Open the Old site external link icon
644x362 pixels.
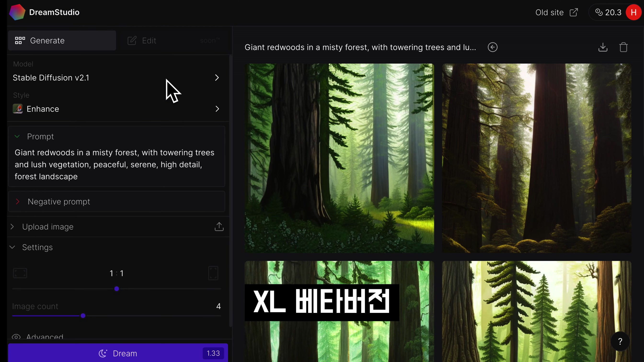[x=574, y=12]
